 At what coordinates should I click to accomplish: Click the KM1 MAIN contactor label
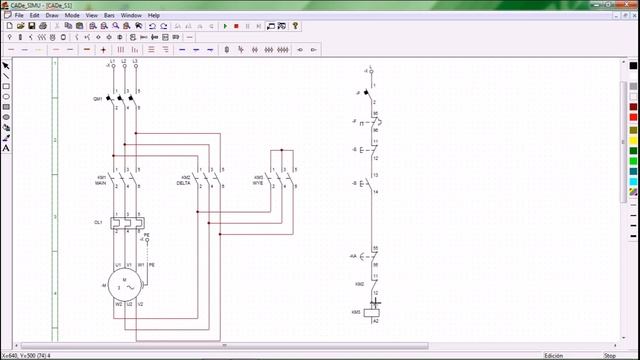101,180
